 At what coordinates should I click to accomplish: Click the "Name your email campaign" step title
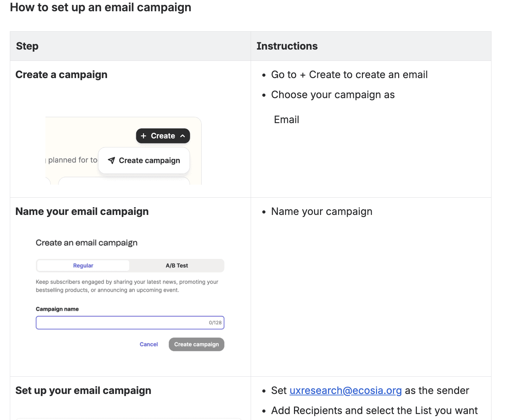(82, 211)
